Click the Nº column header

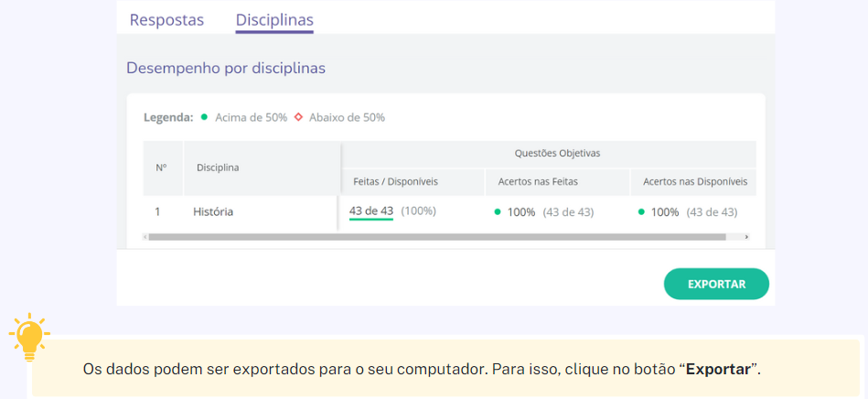click(161, 167)
